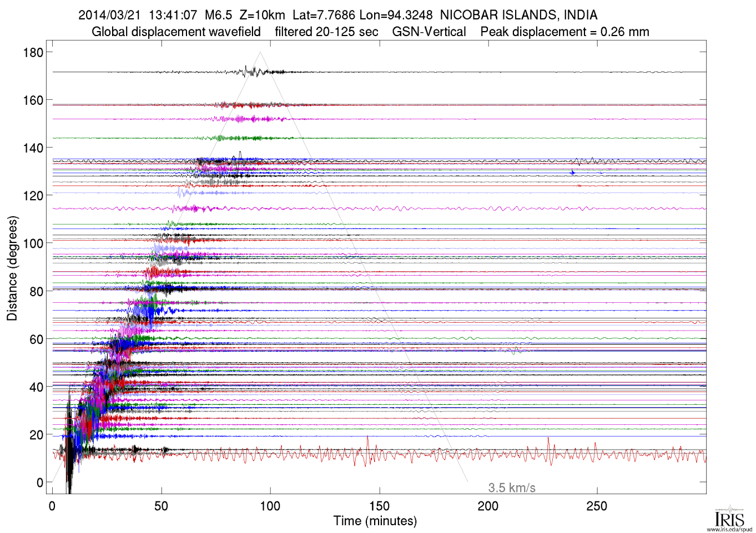Click the NICOBAR ISLANDS, INDIA title text
The height and width of the screenshot is (533, 756).
click(518, 15)
